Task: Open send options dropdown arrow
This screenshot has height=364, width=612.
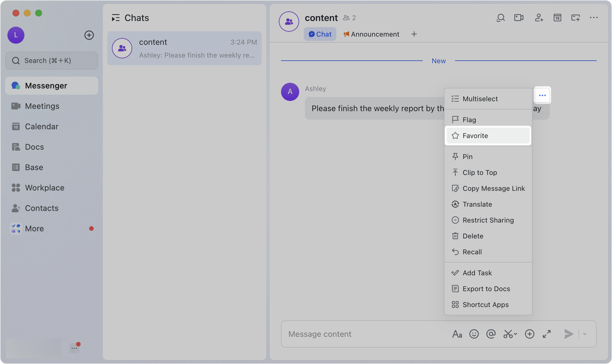Action: (585, 334)
